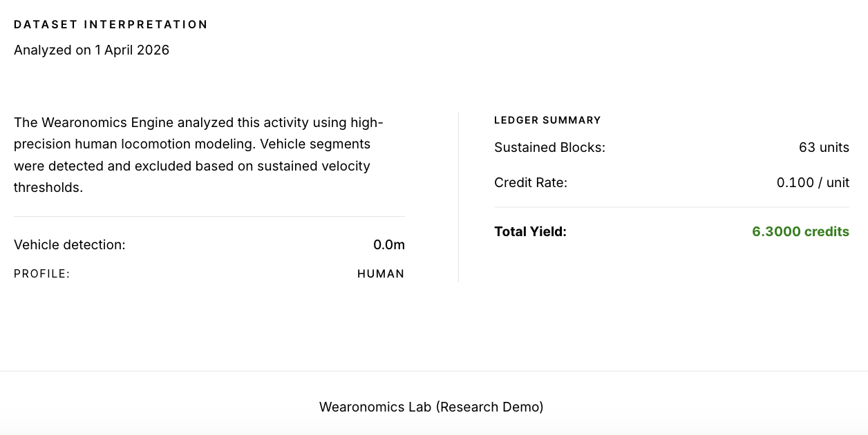Viewport: 868px width, 435px height.
Task: Click the divider line above Vehicle detection
Action: 209,216
